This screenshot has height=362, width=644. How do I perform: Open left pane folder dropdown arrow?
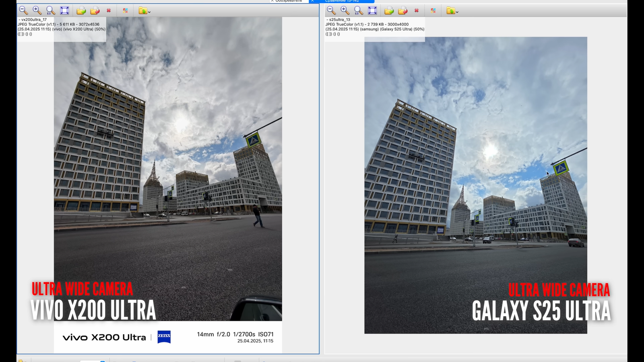tap(149, 12)
